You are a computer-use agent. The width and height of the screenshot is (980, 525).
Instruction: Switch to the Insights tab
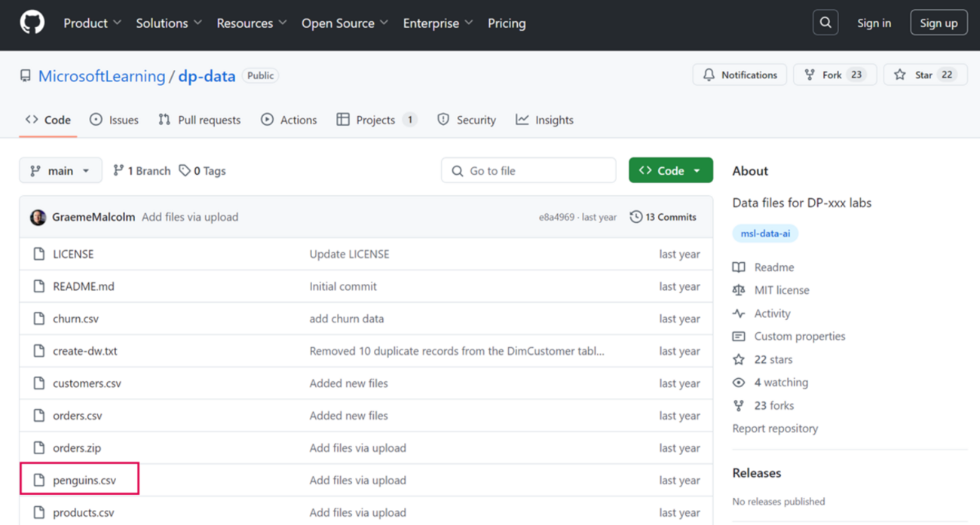tap(544, 120)
